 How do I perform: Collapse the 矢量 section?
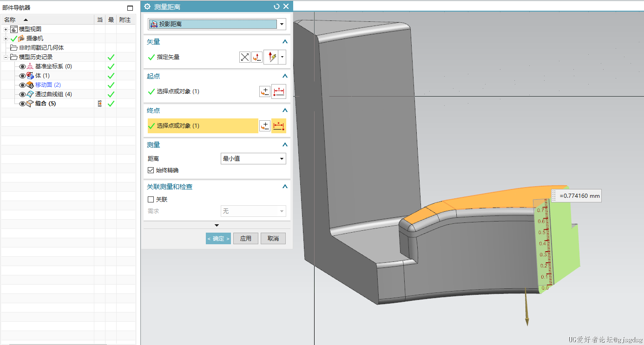[285, 42]
